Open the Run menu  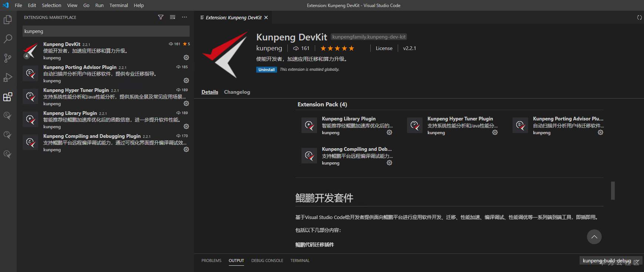coord(99,5)
